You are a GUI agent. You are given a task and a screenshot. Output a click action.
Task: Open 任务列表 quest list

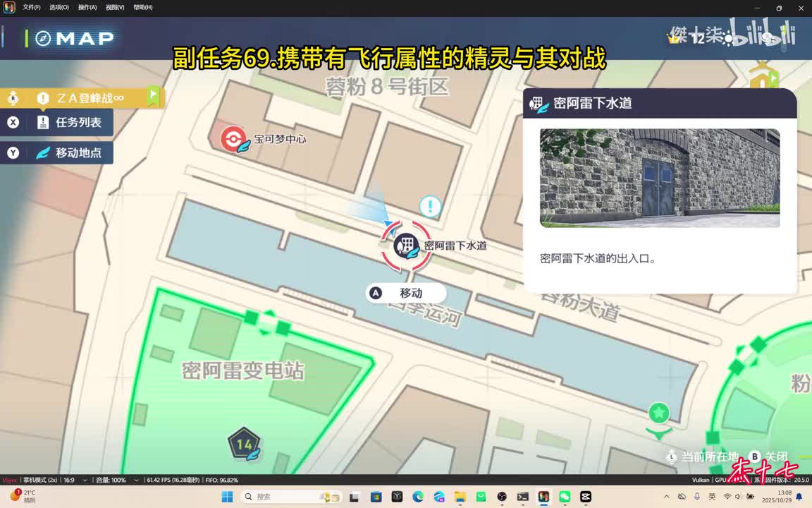tap(57, 122)
